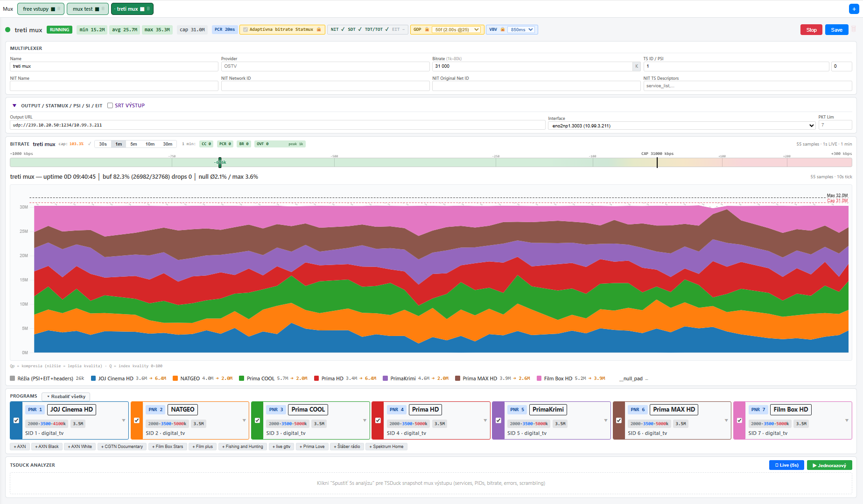Toggle the Adaptívna bitrate Statmux checkbox
Screen dimensions: 863x504
[x=246, y=29]
